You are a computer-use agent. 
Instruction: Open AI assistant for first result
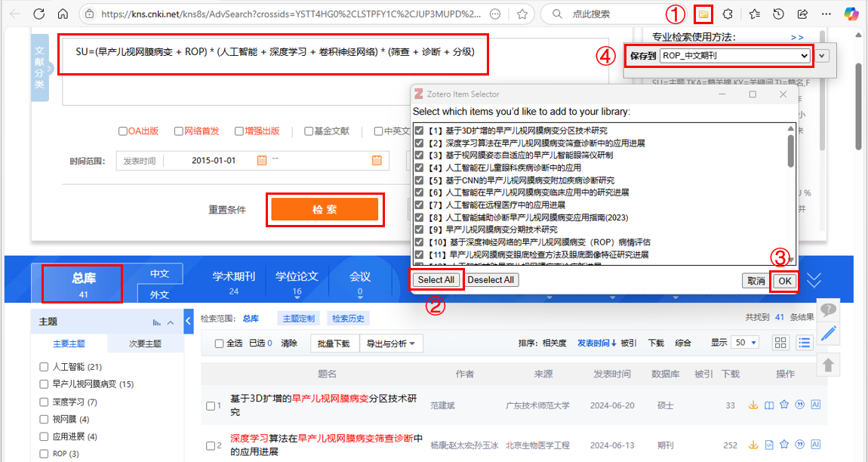815,405
